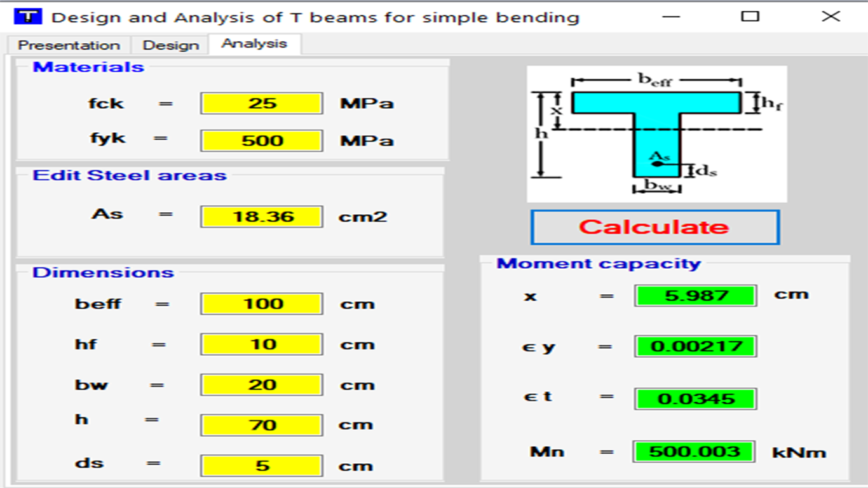Click the bw web width field
This screenshot has height=488, width=868.
click(x=262, y=385)
